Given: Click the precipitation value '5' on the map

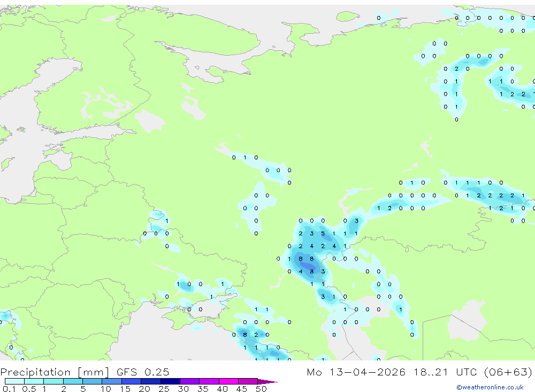Looking at the screenshot, I should [x=323, y=234].
